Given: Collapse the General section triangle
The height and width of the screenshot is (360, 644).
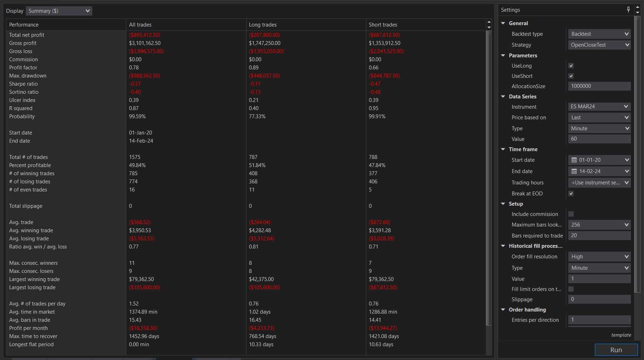Looking at the screenshot, I should click(x=503, y=23).
